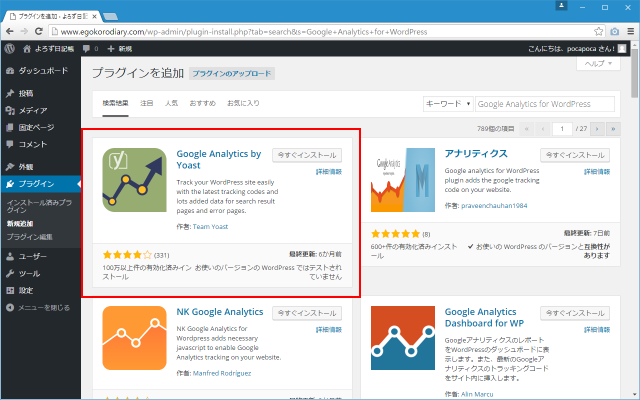Install アナリティクス plugin now
The height and width of the screenshot is (400, 640).
(x=575, y=155)
